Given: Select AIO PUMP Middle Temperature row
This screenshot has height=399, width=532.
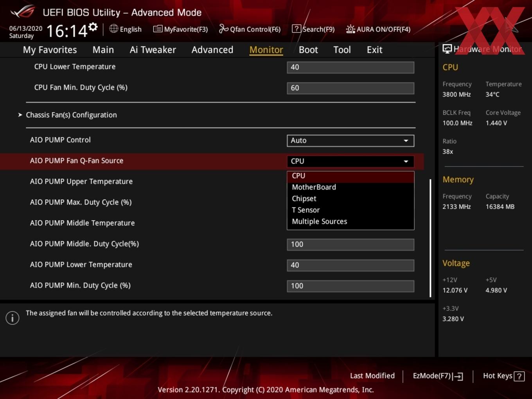Looking at the screenshot, I should [x=82, y=223].
